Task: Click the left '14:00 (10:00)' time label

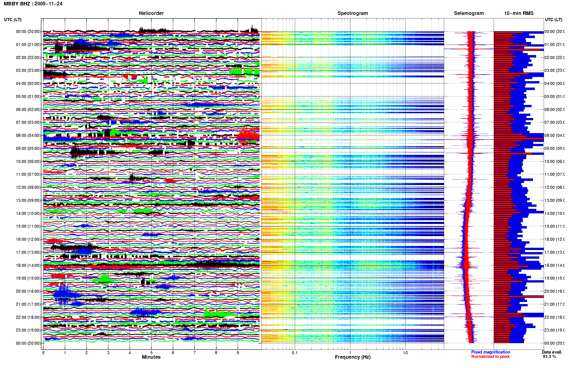Action: tap(28, 213)
